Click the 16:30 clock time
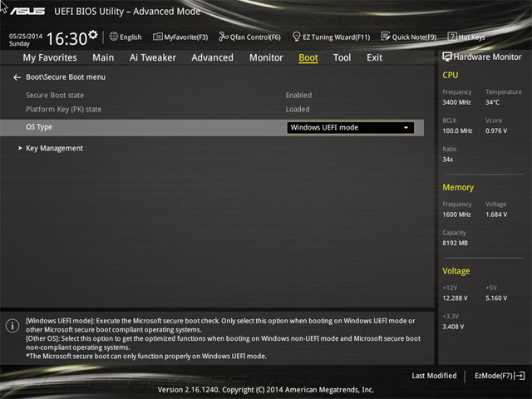This screenshot has height=399, width=532. point(66,39)
